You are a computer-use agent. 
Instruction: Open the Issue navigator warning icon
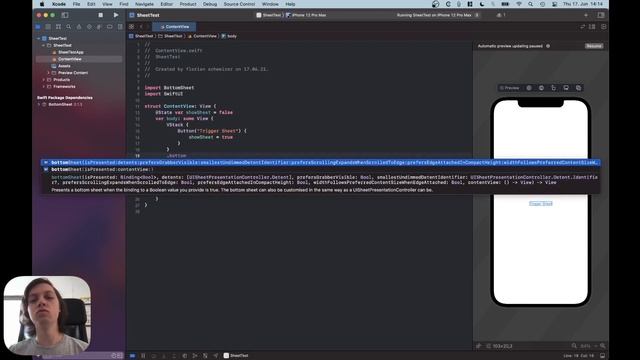pyautogui.click(x=79, y=27)
